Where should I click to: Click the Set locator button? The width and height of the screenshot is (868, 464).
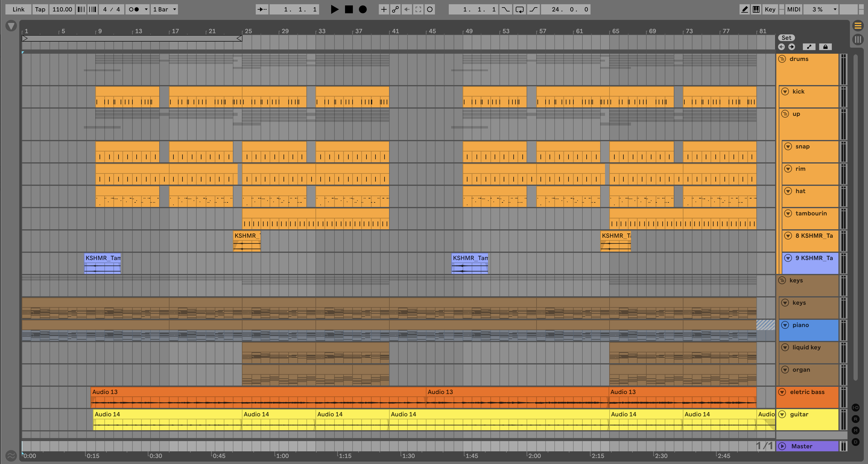786,38
